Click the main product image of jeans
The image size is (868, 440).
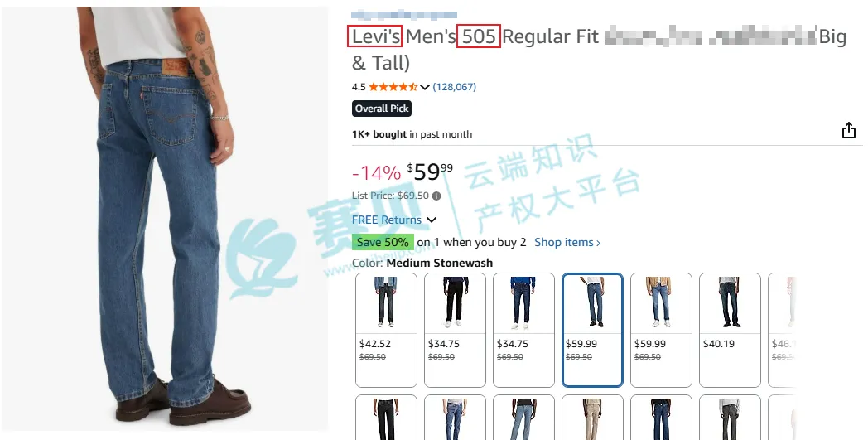click(165, 219)
